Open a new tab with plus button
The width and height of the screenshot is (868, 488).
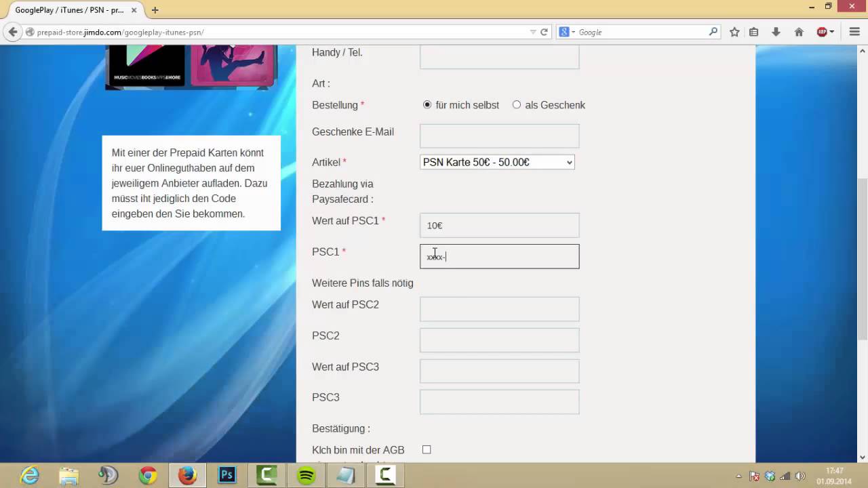155,10
